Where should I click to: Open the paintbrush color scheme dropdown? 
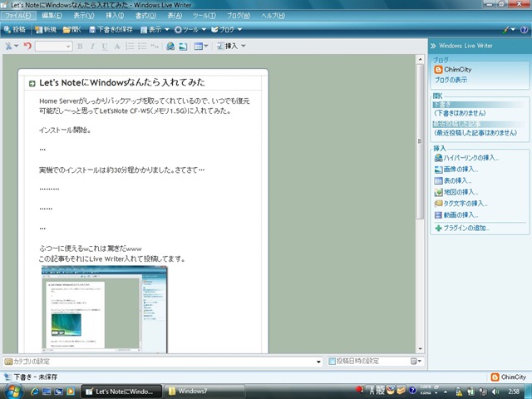click(x=508, y=30)
